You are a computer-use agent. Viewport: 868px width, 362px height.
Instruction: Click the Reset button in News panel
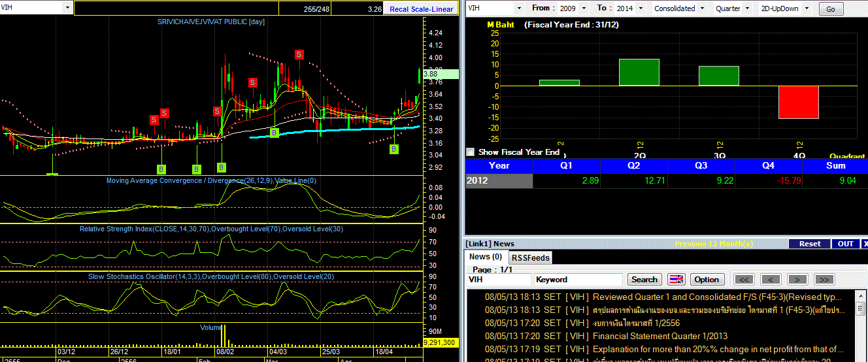pyautogui.click(x=809, y=244)
